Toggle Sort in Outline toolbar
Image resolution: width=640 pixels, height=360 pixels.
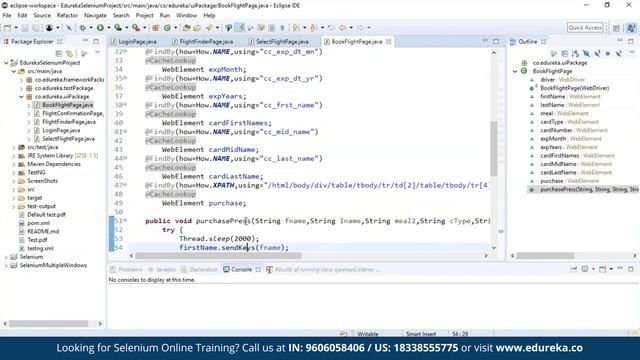576,53
